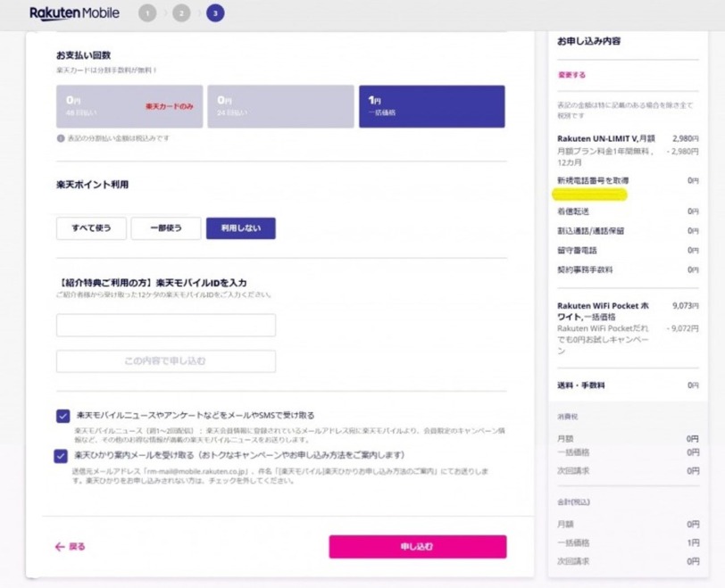
Task: Click the Rakuten WiFi Pocket ホワイト text
Action: point(603,311)
